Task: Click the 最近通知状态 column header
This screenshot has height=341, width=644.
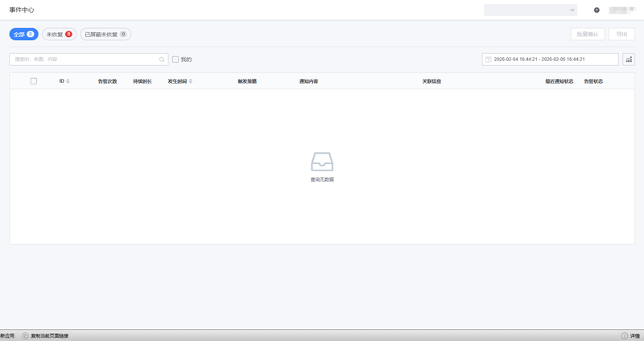Action: (559, 81)
